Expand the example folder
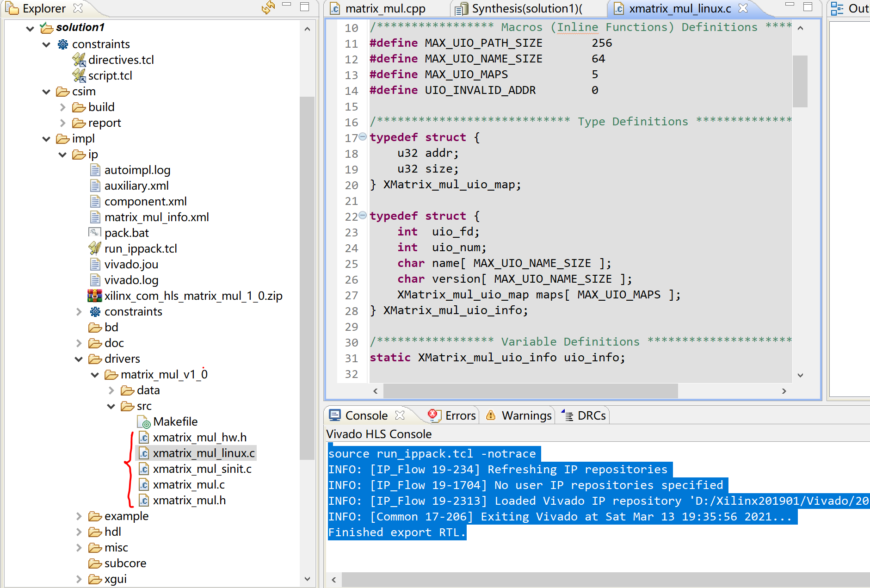This screenshot has width=870, height=588. 79,516
